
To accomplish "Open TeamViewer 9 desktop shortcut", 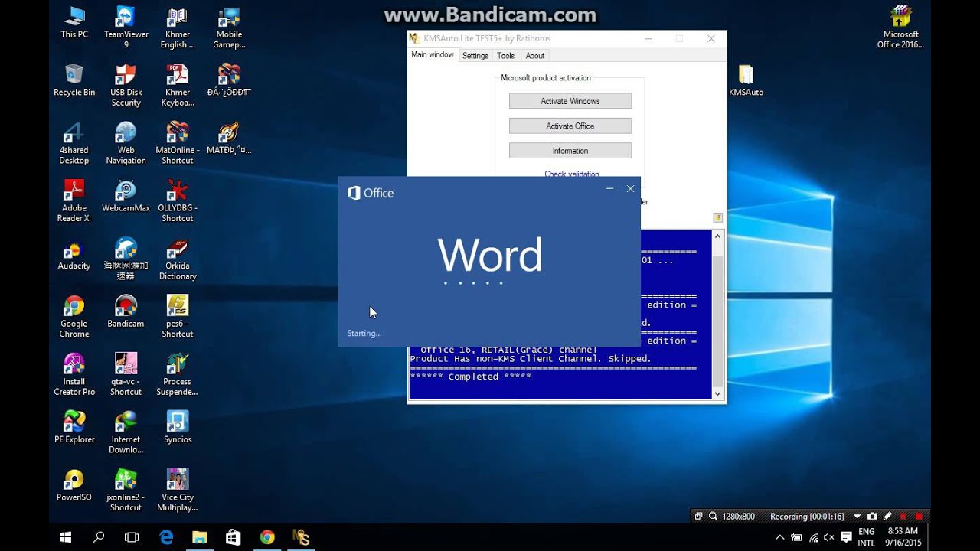I will pos(126,28).
